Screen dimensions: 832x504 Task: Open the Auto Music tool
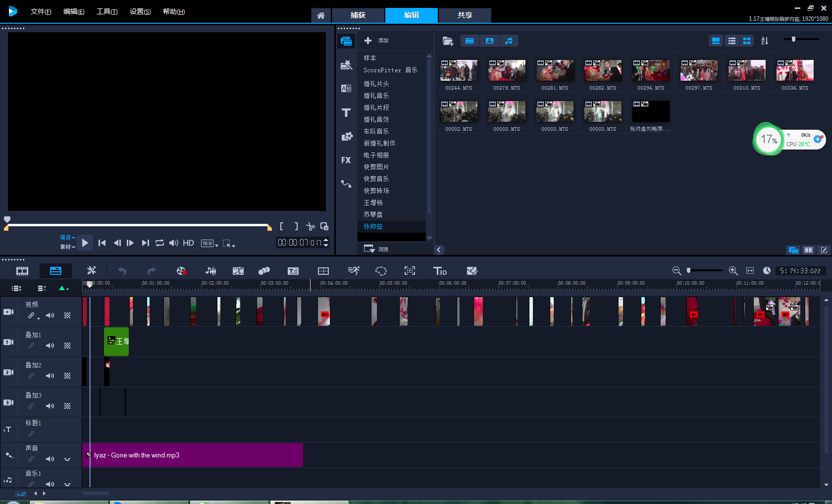(x=238, y=271)
